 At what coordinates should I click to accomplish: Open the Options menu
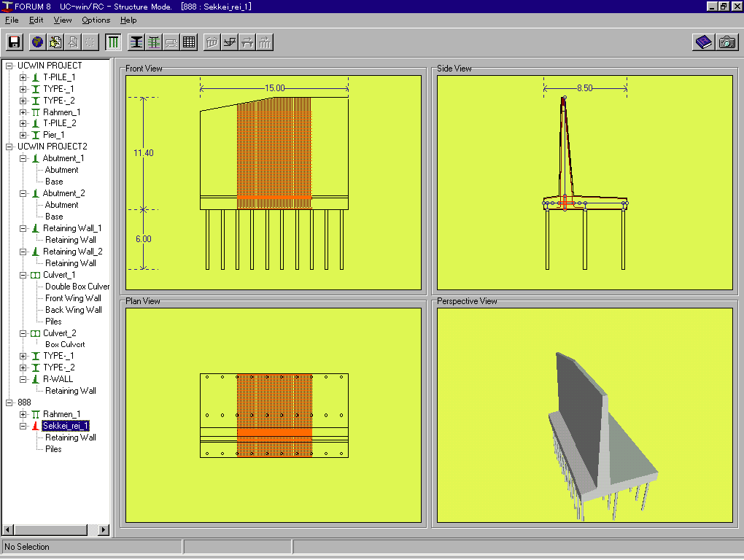click(96, 20)
